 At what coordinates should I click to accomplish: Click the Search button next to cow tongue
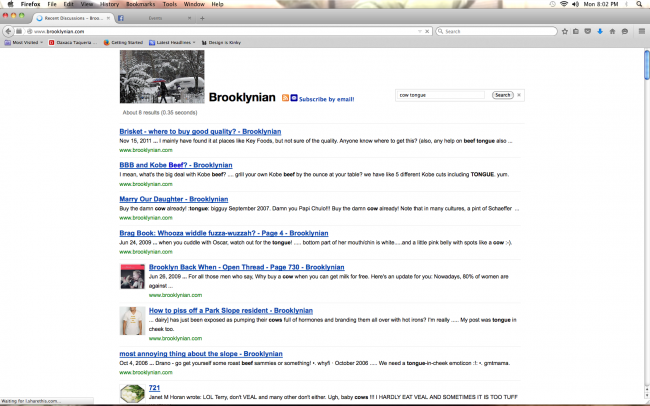(x=502, y=95)
